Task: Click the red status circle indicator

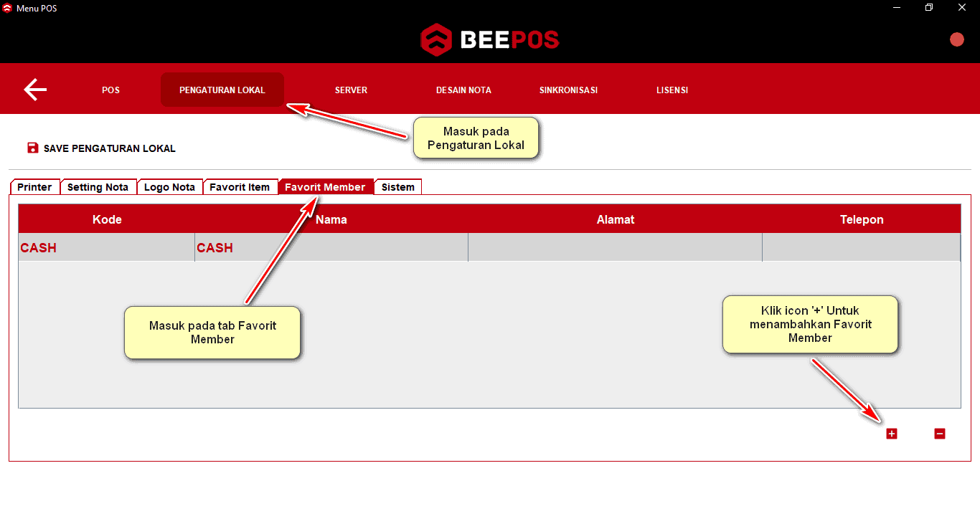Action: coord(956,40)
